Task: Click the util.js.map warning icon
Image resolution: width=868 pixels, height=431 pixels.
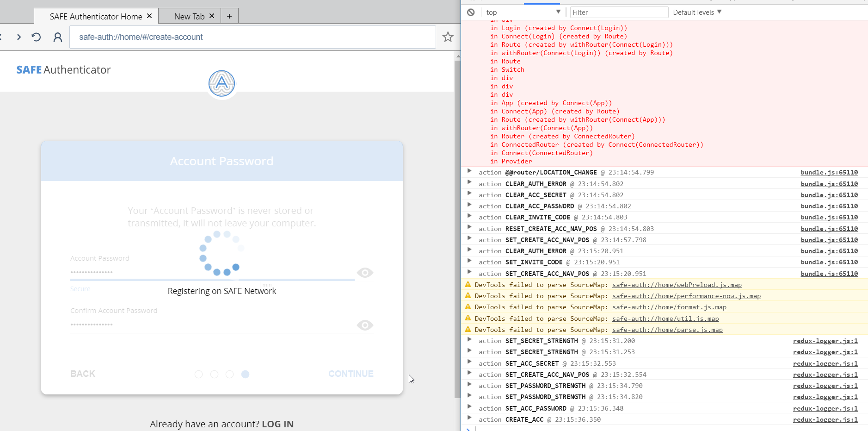Action: pos(468,318)
